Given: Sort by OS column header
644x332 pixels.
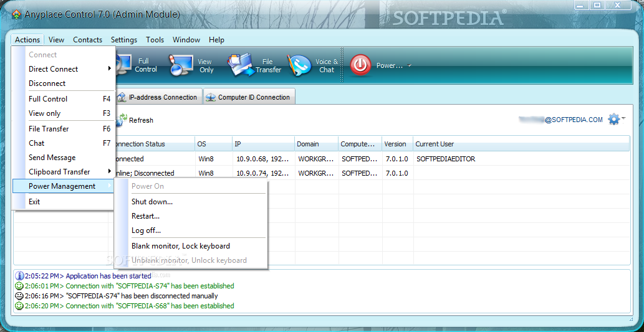Looking at the screenshot, I should (214, 144).
